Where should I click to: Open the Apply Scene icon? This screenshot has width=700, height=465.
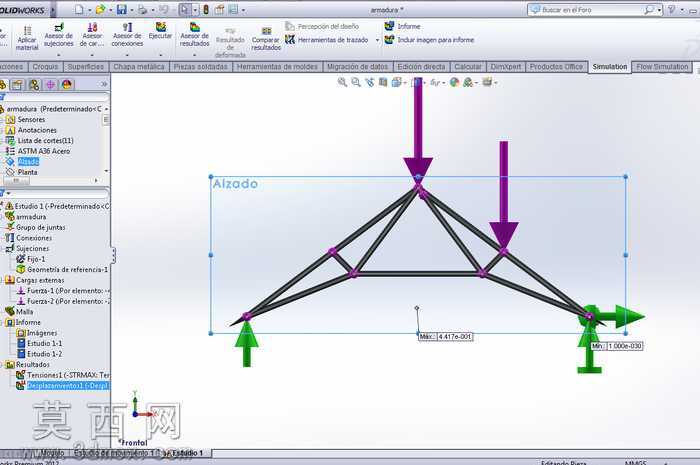468,82
